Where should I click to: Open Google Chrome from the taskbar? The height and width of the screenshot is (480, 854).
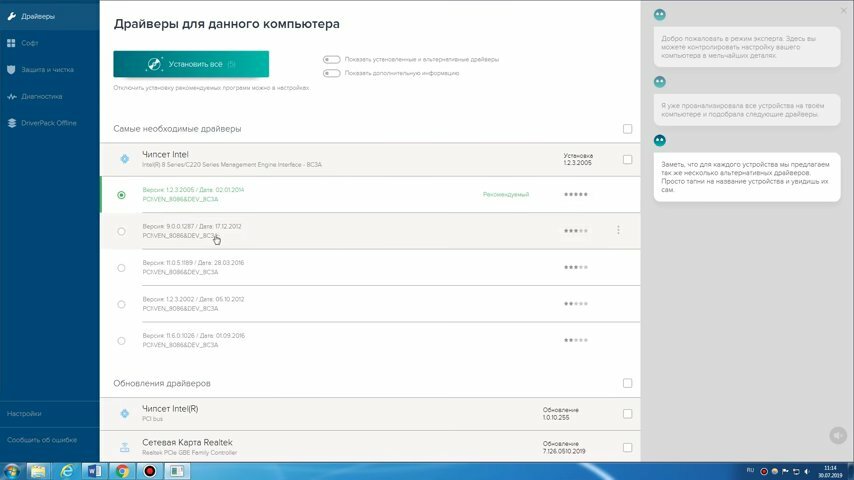122,471
